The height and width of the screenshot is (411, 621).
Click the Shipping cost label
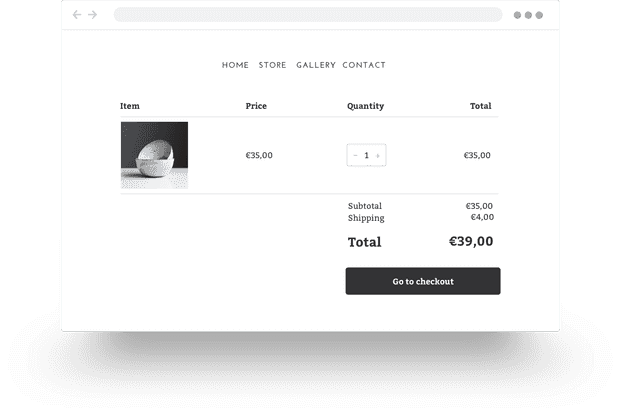[366, 218]
